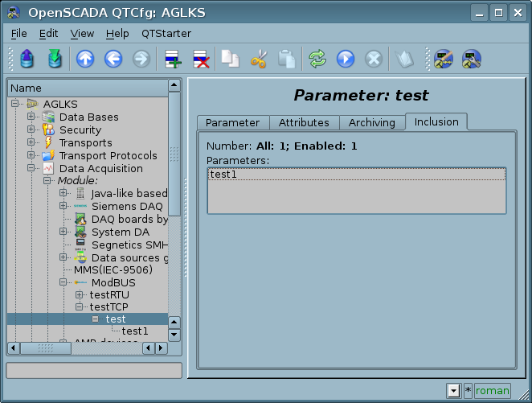Click the green Refresh arrows icon
Image resolution: width=532 pixels, height=403 pixels.
coord(317,59)
